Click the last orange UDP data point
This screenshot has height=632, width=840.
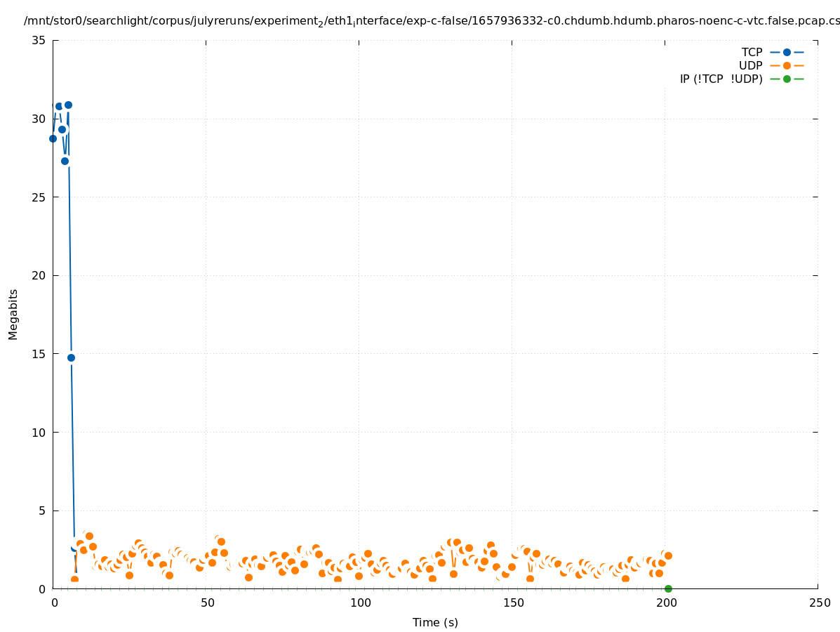pyautogui.click(x=668, y=555)
